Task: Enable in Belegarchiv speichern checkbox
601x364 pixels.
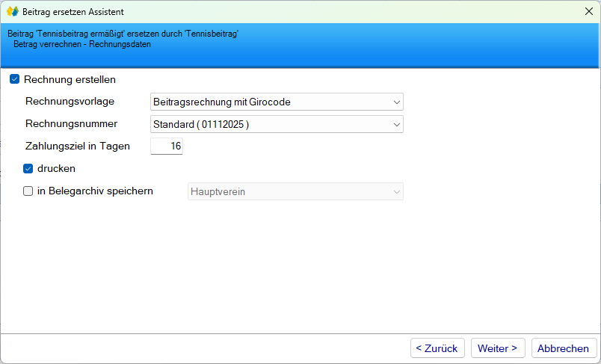Action: click(x=28, y=191)
